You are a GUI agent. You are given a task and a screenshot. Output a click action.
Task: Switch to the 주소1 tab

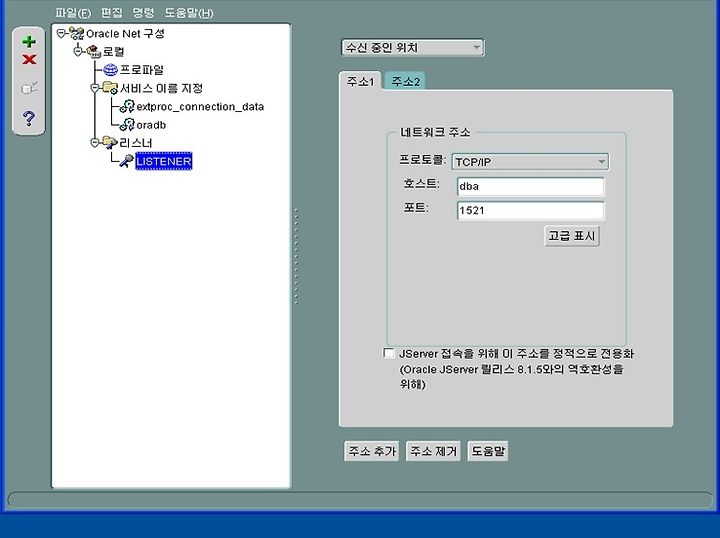coord(360,82)
